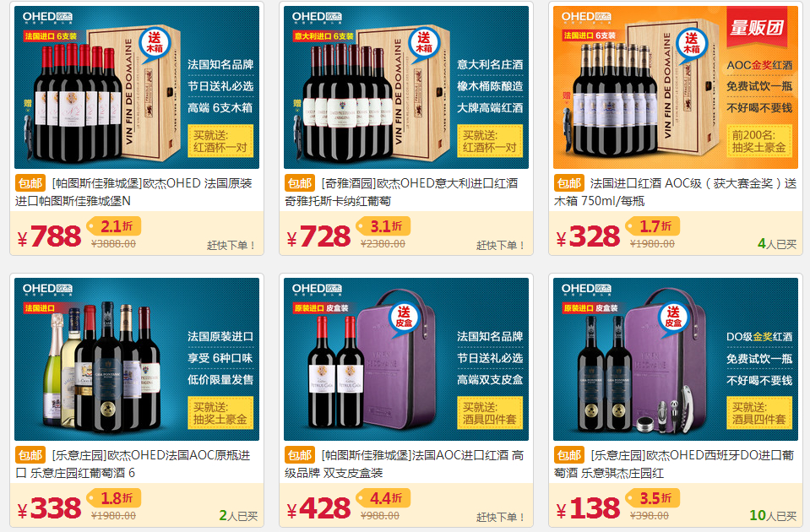Click the 包邮 badge on the ¥138 product
This screenshot has width=810, height=532.
[568, 455]
